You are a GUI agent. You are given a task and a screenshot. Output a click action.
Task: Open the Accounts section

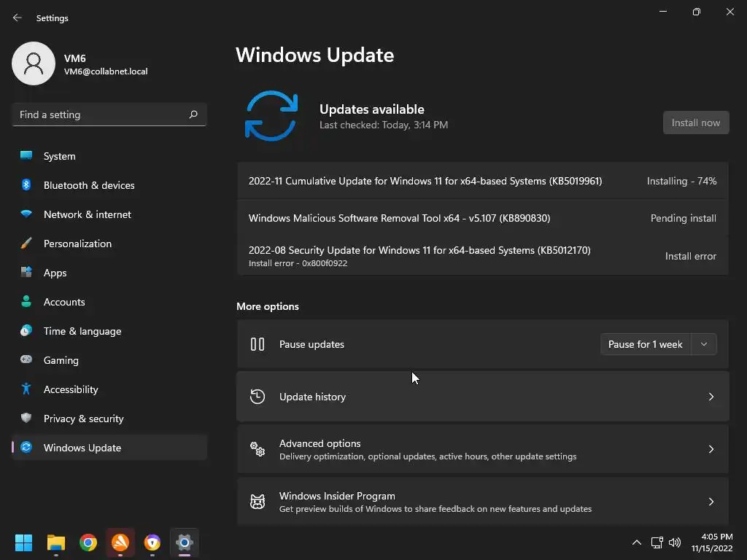(x=109, y=301)
